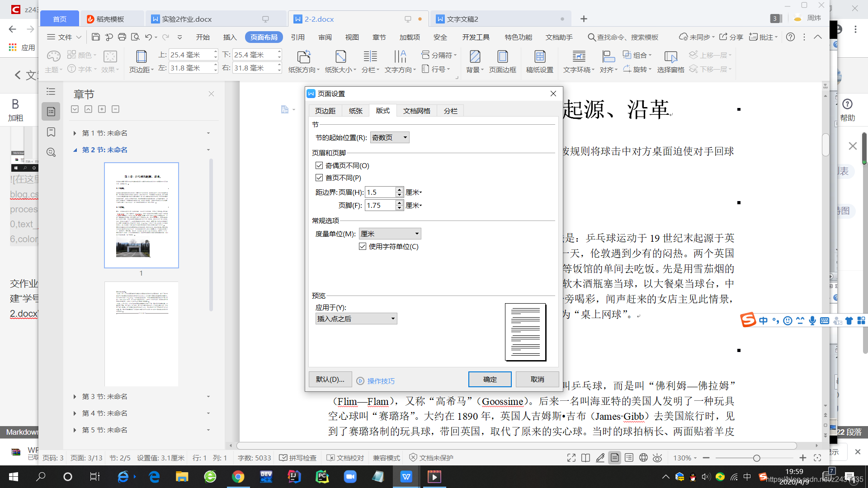Click the Cancel button in Page Setup

538,380
